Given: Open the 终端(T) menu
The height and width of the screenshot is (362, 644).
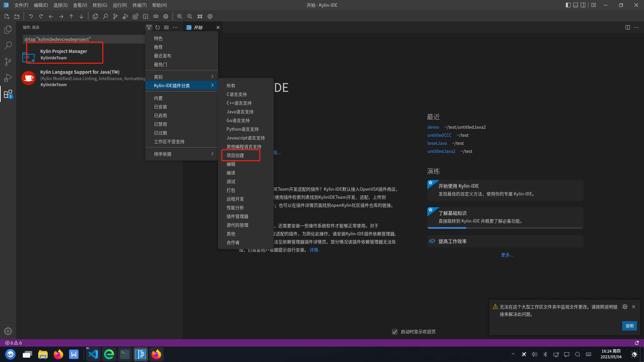Looking at the screenshot, I should tap(140, 5).
